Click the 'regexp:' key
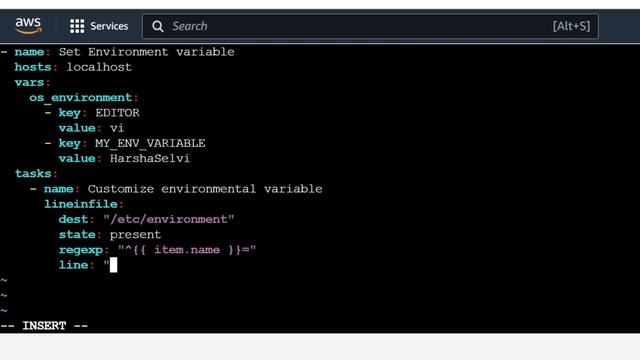The image size is (640, 360). [x=84, y=250]
